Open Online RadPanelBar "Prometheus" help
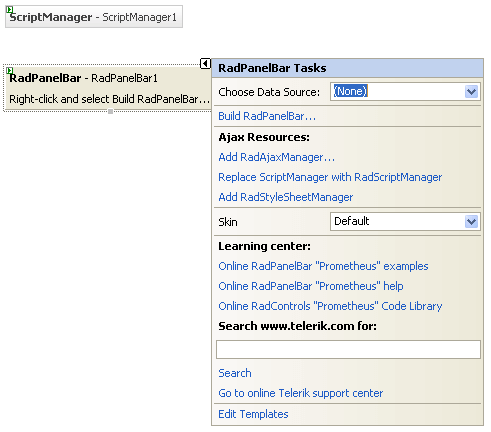This screenshot has width=491, height=432. tap(311, 286)
